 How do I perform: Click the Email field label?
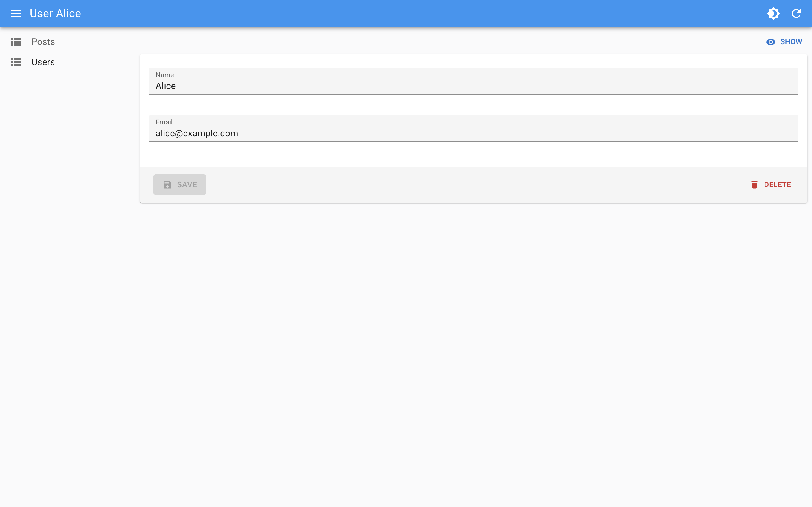pyautogui.click(x=164, y=122)
